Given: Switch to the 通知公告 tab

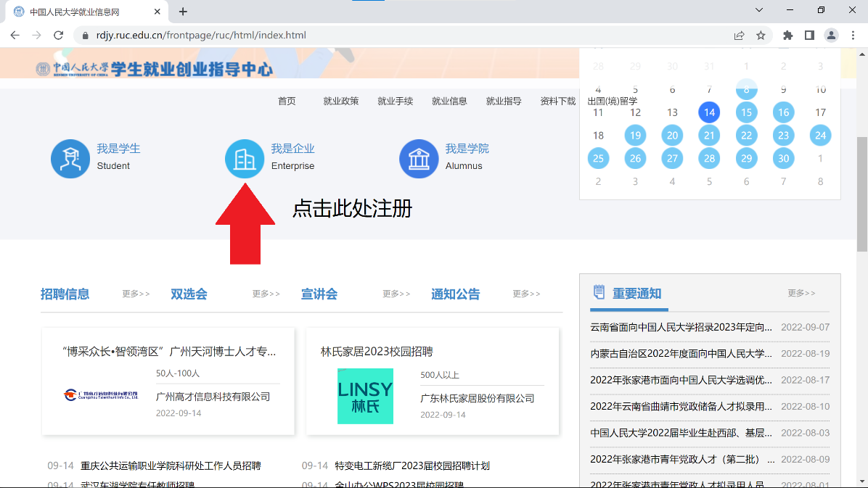Looking at the screenshot, I should click(x=455, y=294).
